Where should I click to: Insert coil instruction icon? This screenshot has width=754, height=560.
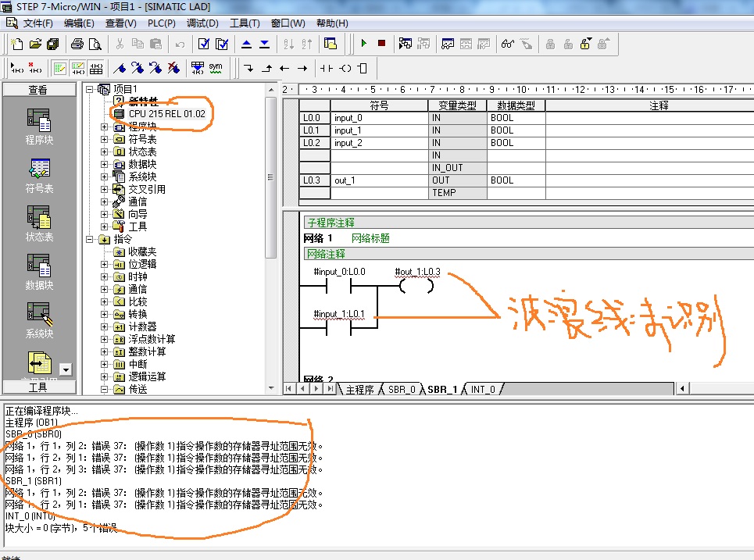click(x=345, y=68)
